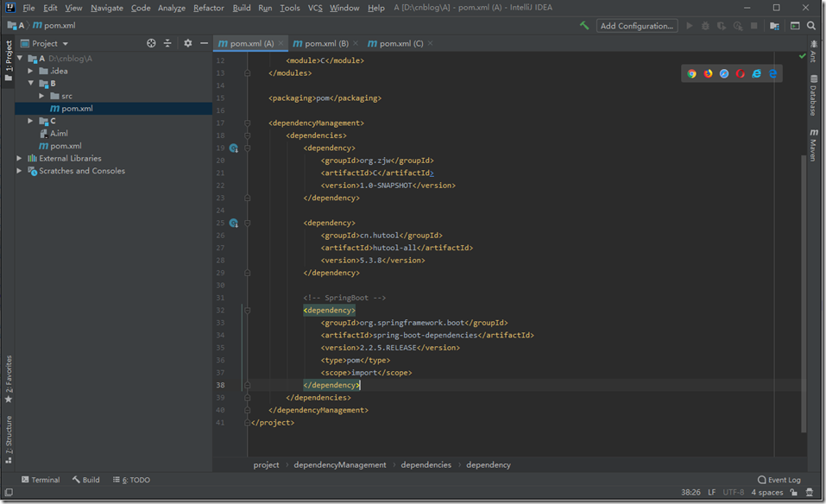Open the Project Structure dialog icon
This screenshot has width=826, height=504.
(774, 26)
